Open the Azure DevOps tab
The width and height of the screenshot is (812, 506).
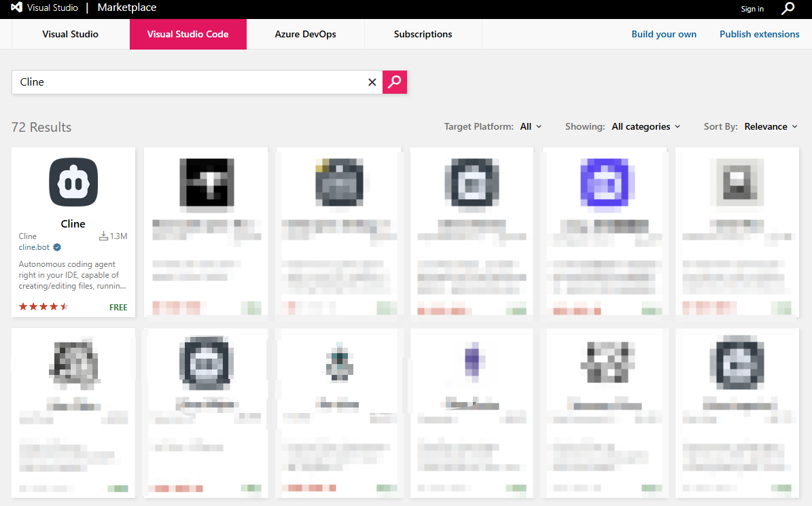tap(306, 34)
